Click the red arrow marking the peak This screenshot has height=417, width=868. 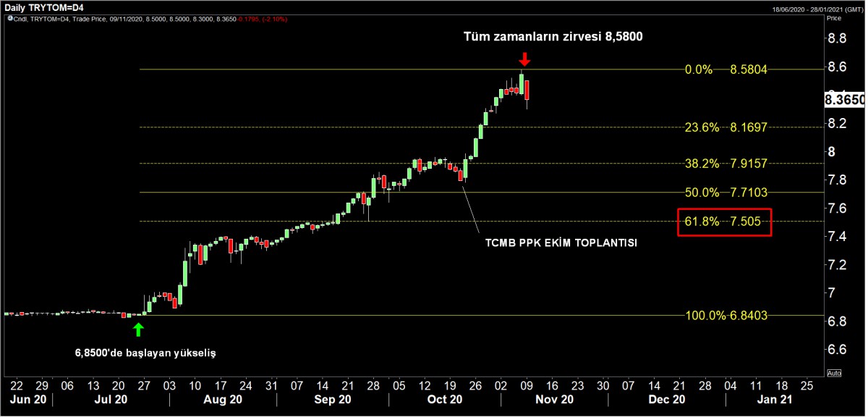click(x=525, y=59)
